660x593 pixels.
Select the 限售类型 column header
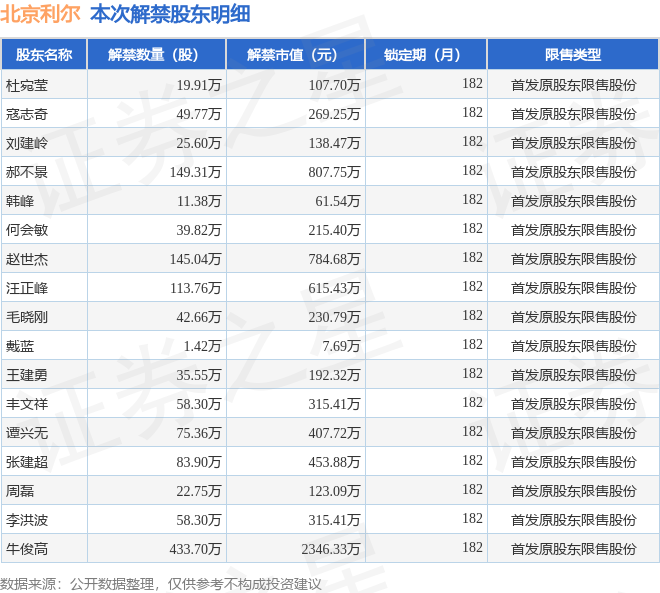pos(573,54)
